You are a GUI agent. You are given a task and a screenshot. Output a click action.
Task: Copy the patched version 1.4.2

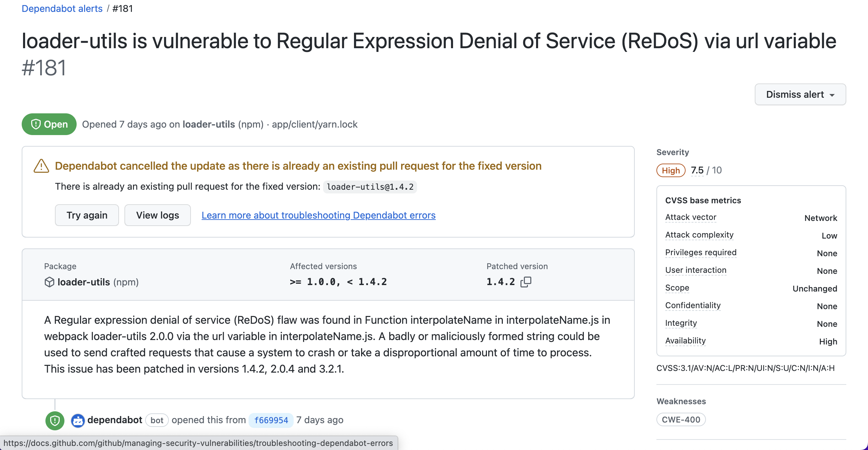pyautogui.click(x=526, y=282)
